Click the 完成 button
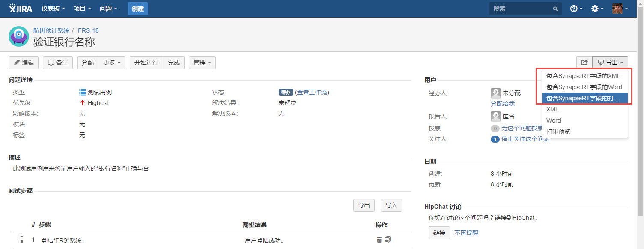644x249 pixels. (x=174, y=63)
